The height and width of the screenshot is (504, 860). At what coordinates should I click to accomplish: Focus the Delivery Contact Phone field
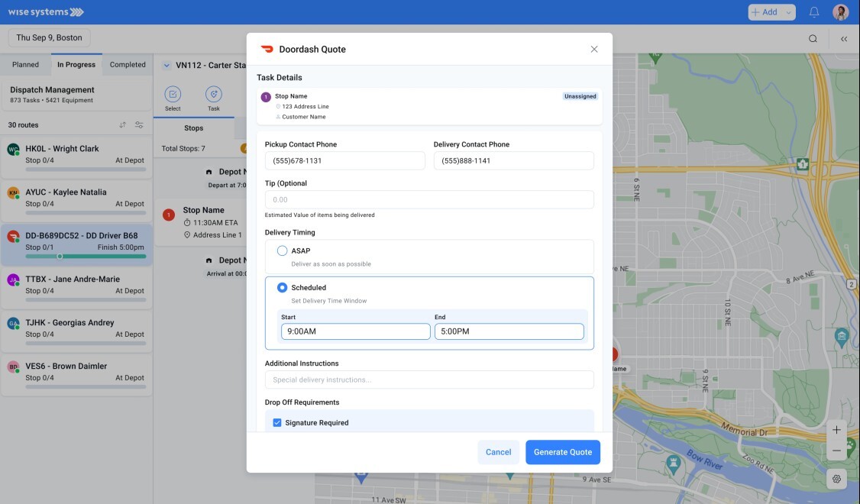(x=513, y=160)
